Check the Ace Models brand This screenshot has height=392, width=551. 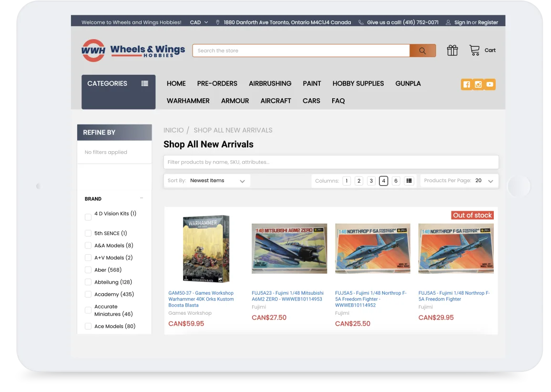pyautogui.click(x=88, y=326)
